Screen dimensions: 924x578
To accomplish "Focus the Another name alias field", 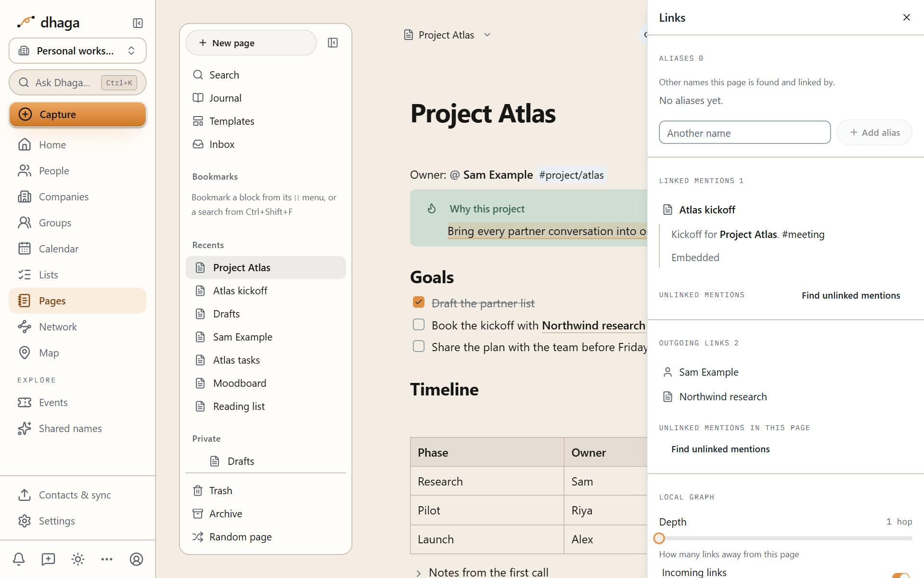I will pos(744,132).
